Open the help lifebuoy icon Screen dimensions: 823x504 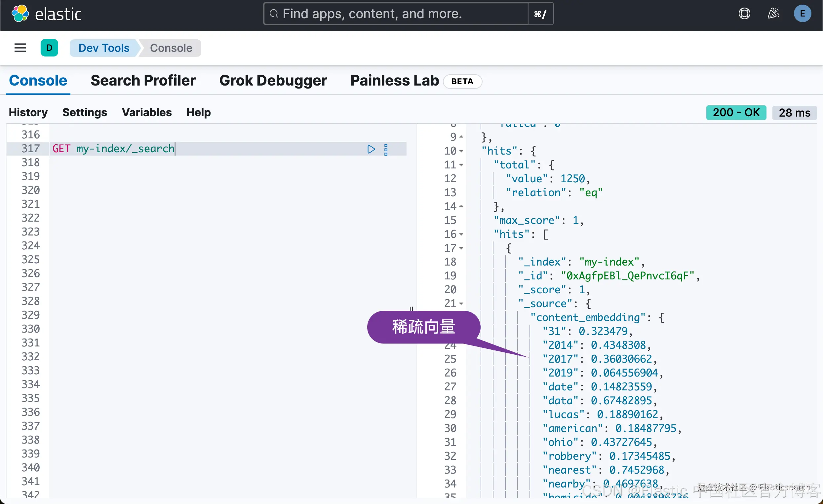pyautogui.click(x=744, y=14)
